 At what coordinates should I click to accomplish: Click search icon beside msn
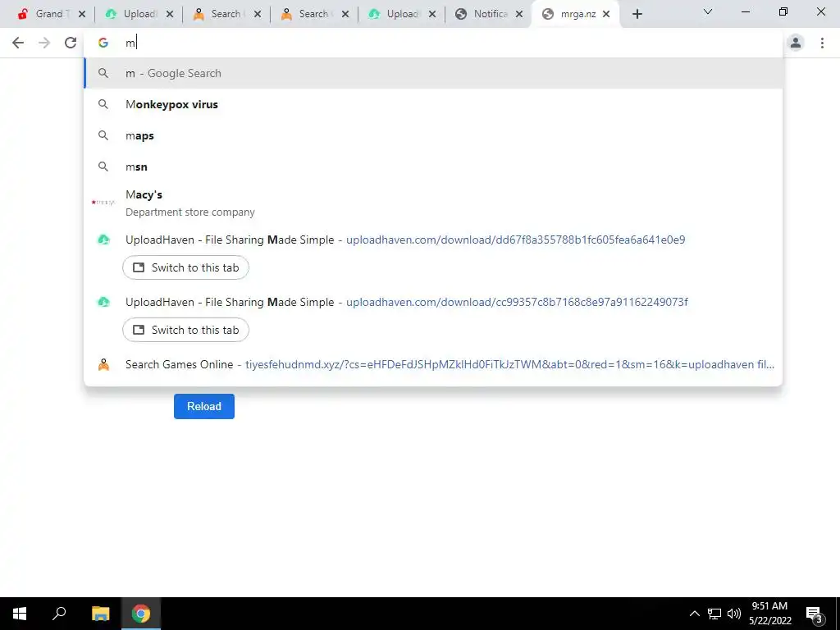[x=103, y=167]
